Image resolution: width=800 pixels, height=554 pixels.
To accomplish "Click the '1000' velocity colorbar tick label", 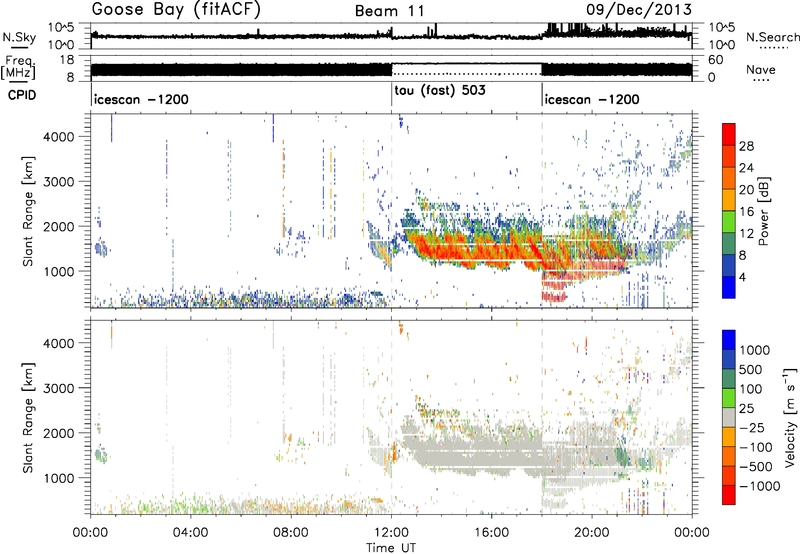I will [755, 350].
